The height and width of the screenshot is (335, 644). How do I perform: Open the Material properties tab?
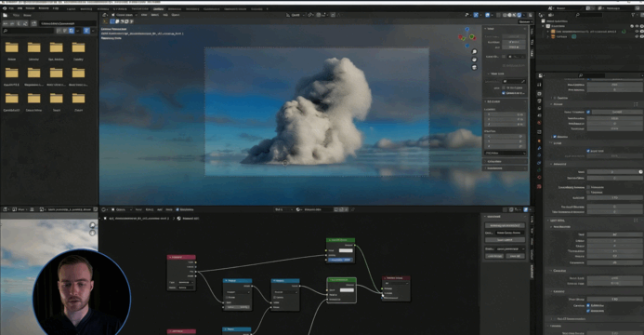coord(539,178)
